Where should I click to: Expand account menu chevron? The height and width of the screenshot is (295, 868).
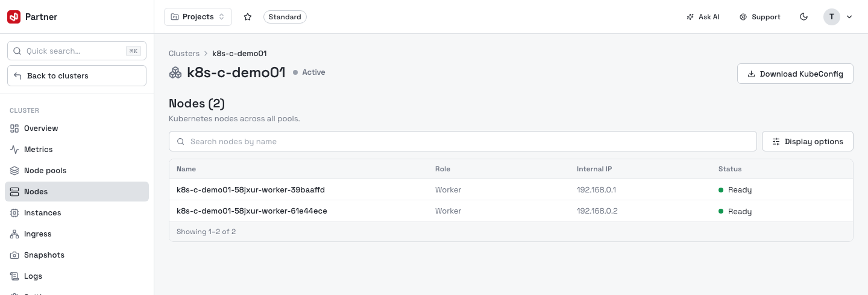pos(849,17)
